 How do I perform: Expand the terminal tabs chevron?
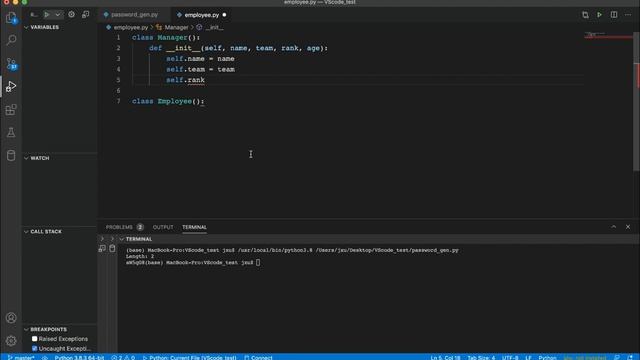pos(102,239)
